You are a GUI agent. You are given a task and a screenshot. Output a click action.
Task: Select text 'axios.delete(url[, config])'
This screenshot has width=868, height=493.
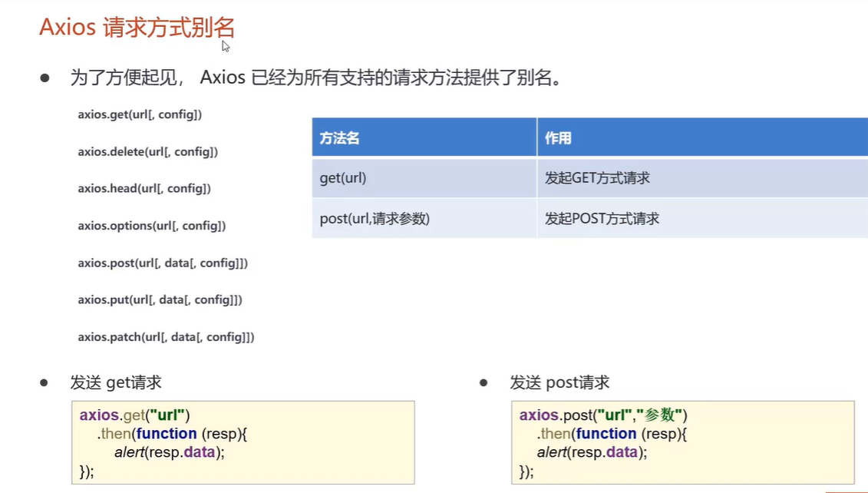click(148, 152)
